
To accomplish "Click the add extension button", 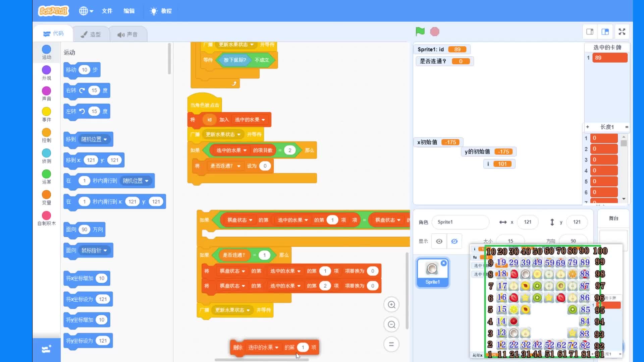I will click(x=46, y=349).
